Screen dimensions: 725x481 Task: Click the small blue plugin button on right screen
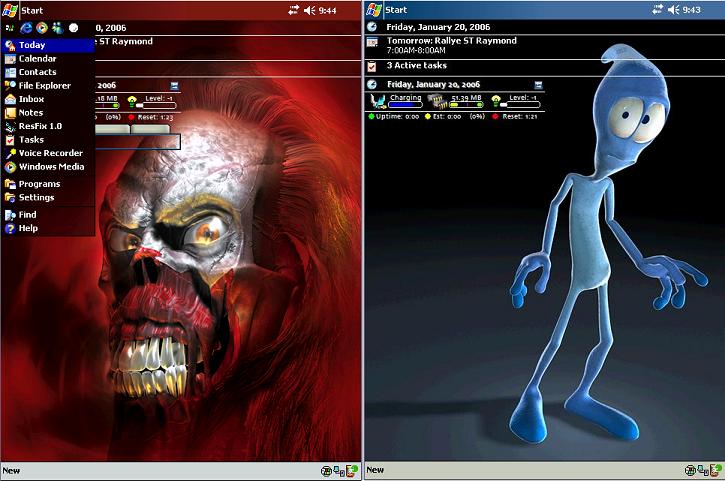pos(538,85)
